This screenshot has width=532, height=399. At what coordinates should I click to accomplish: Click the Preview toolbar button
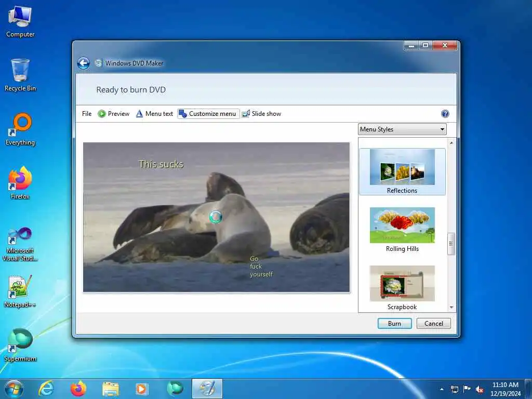(114, 114)
